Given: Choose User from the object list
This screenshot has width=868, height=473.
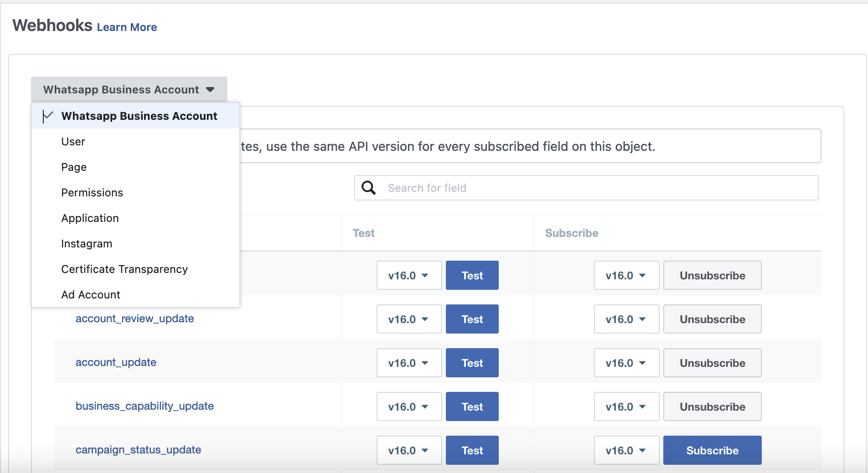Looking at the screenshot, I should click(136, 141).
